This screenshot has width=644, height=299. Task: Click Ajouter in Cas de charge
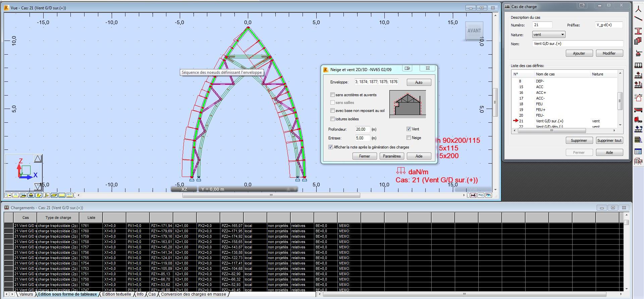tap(579, 53)
